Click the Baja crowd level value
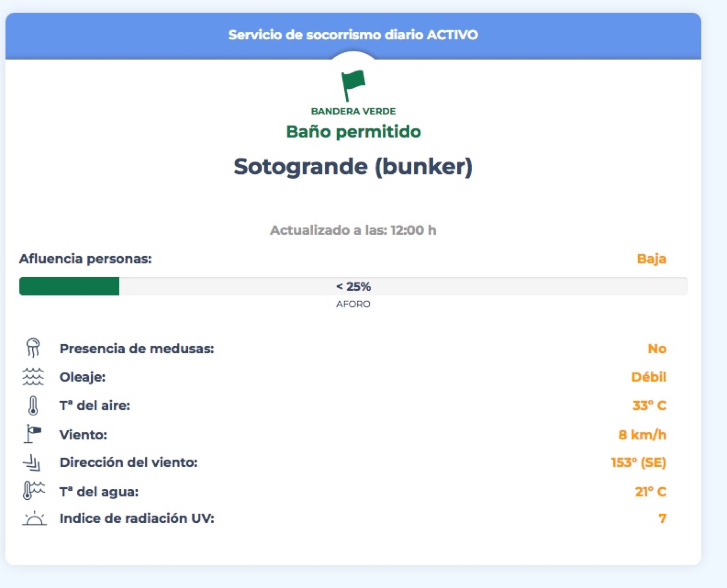 pyautogui.click(x=651, y=259)
